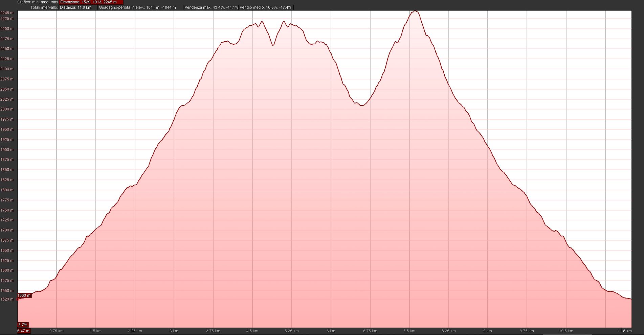Click the 7.5 km x-axis label

pyautogui.click(x=409, y=331)
